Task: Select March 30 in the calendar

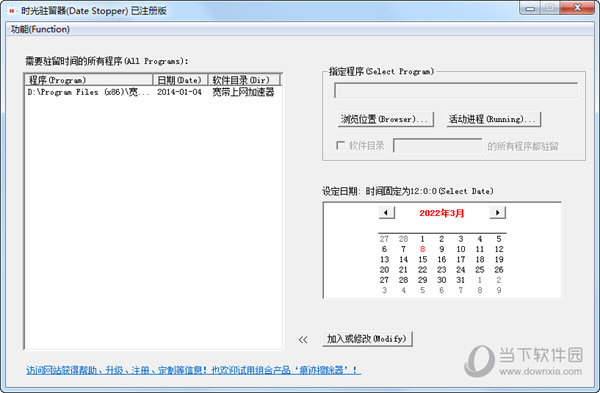Action: tap(442, 280)
